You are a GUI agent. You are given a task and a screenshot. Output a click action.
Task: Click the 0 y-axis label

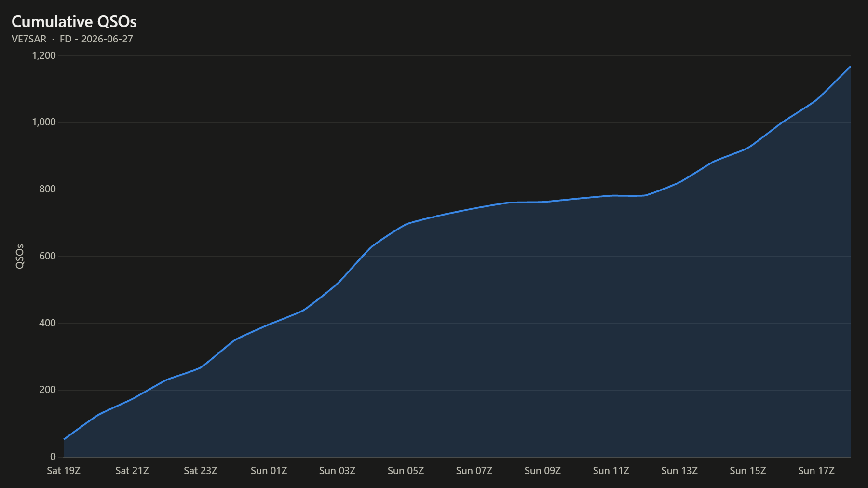(53, 457)
